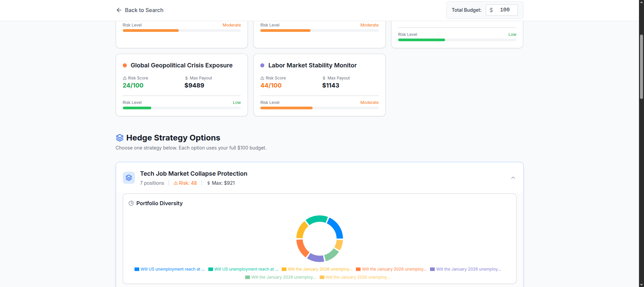Screen dimensions: 644x287
Task: Toggle orange legend item 'Will the January 2026 unemploy'
Action: point(391,269)
